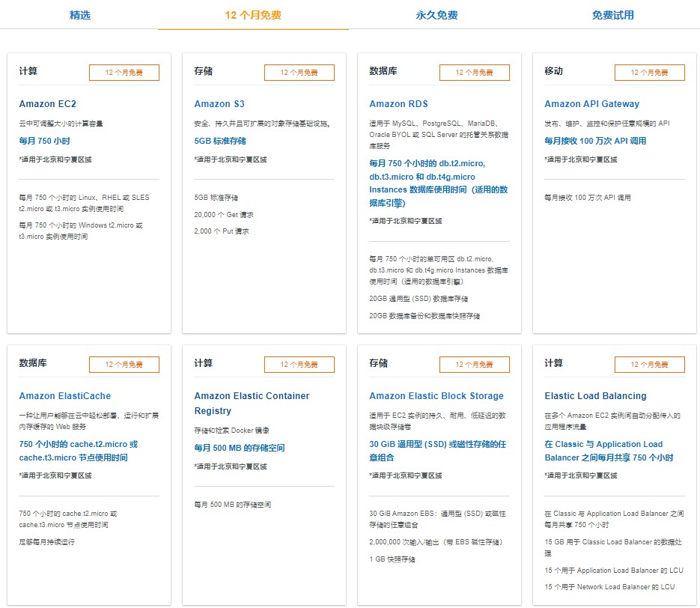
Task: Click the 足够每月持续运行 line
Action: pyautogui.click(x=47, y=542)
